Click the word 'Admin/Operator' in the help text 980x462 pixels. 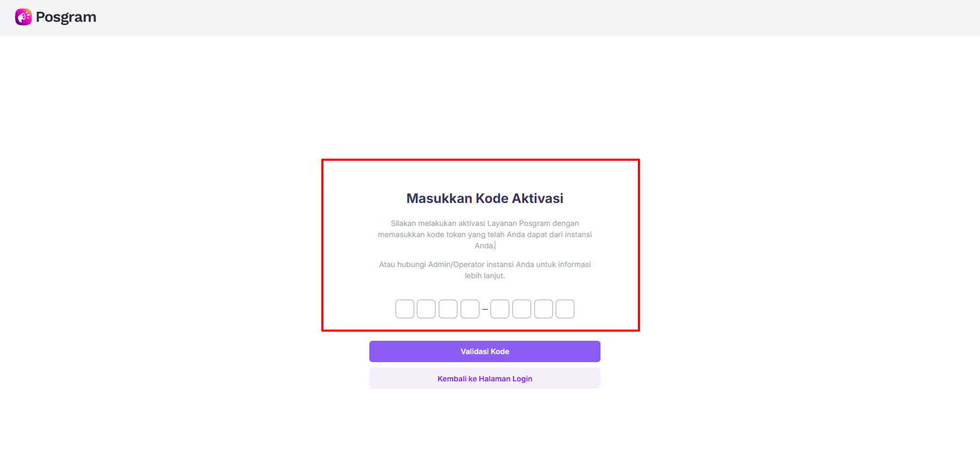pyautogui.click(x=456, y=264)
